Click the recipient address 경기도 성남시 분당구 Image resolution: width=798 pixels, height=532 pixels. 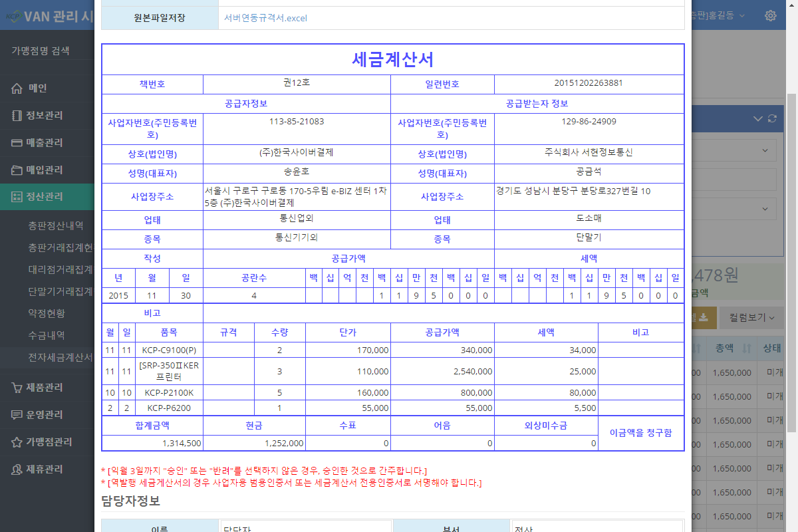pyautogui.click(x=573, y=192)
